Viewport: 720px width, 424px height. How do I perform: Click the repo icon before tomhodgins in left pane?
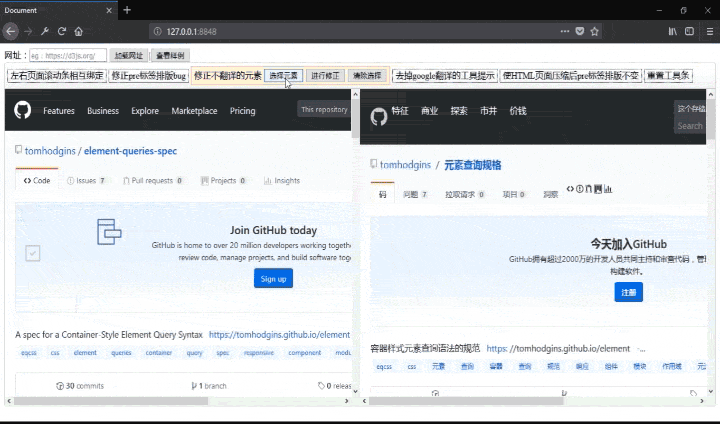coord(18,150)
